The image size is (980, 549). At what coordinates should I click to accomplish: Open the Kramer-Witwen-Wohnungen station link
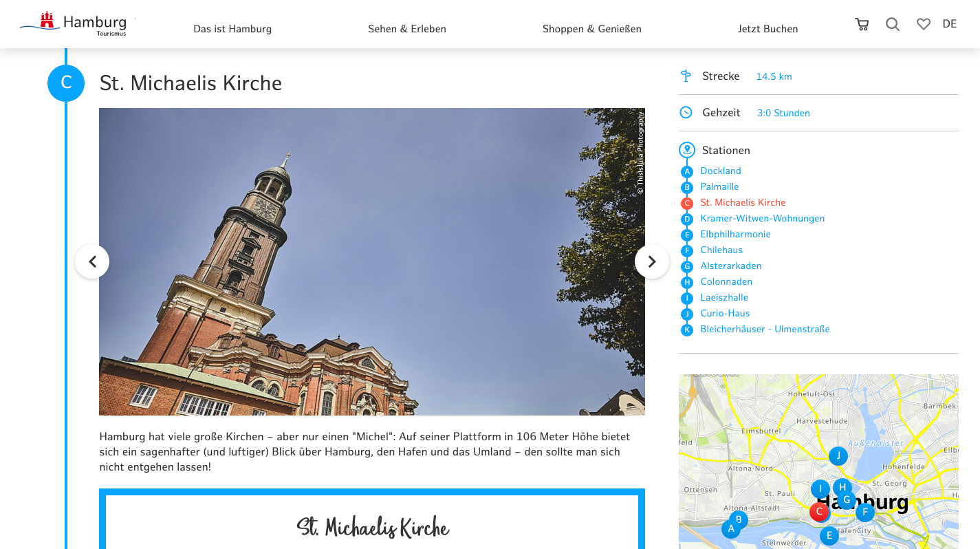click(x=762, y=218)
